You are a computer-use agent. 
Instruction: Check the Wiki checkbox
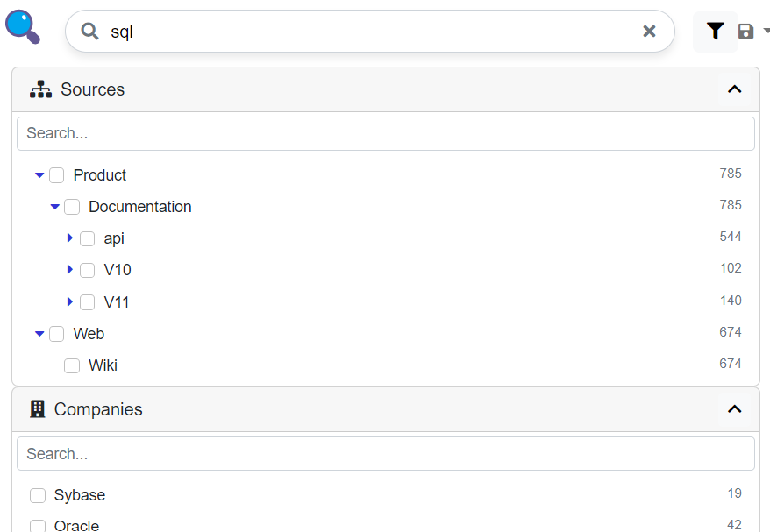(71, 365)
